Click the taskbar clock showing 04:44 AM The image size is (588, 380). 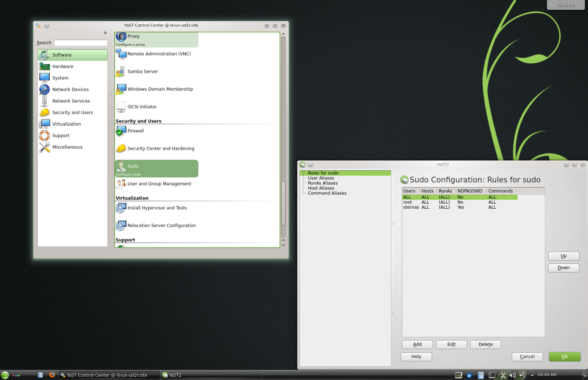547,375
